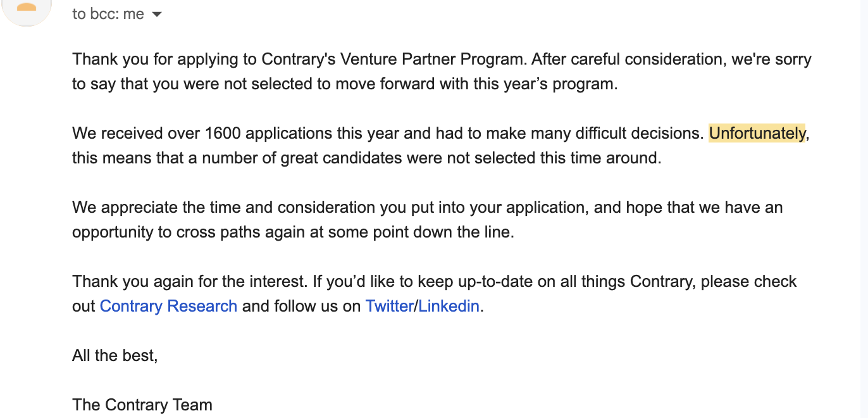Open the Twitter link
This screenshot has width=868, height=418.
(x=389, y=306)
